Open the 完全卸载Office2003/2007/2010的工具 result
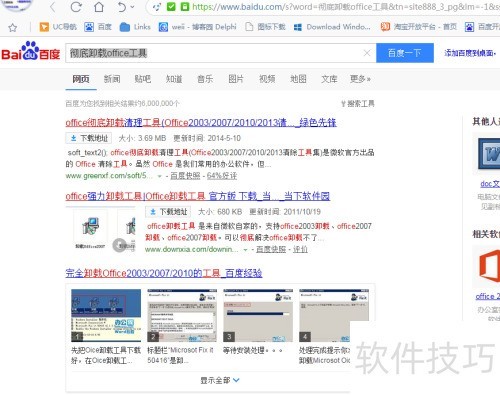 [164, 273]
